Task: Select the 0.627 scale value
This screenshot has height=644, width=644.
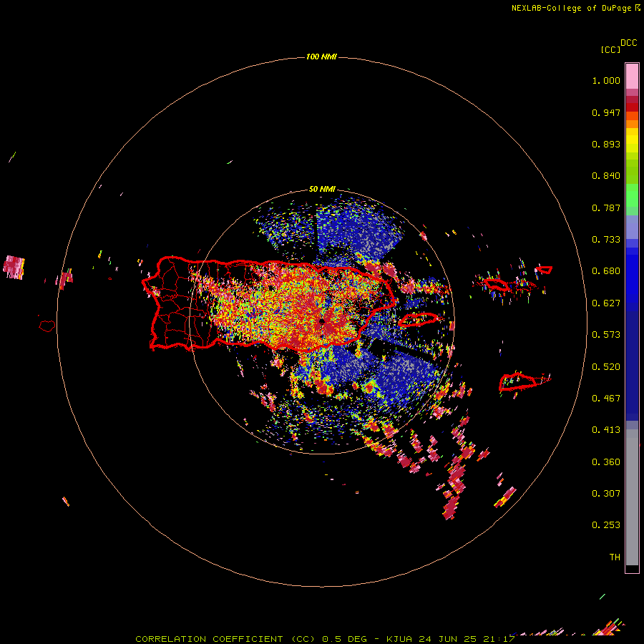Action: (x=606, y=303)
